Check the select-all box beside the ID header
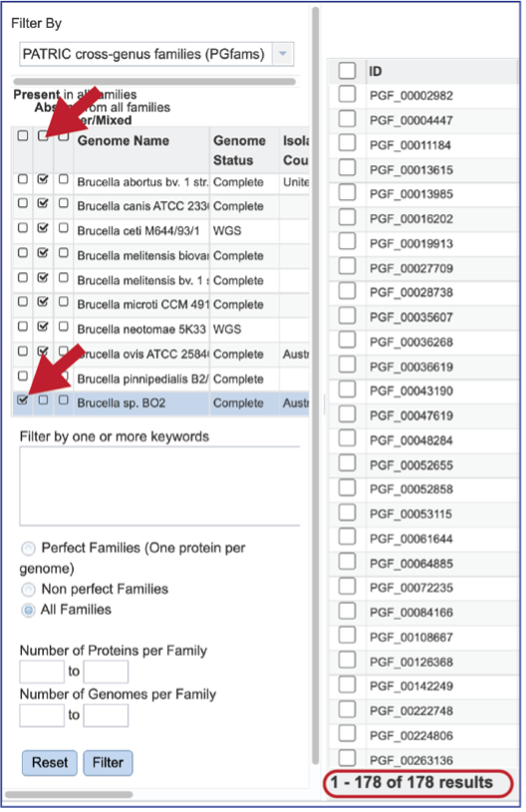The height and width of the screenshot is (812, 526). point(347,71)
